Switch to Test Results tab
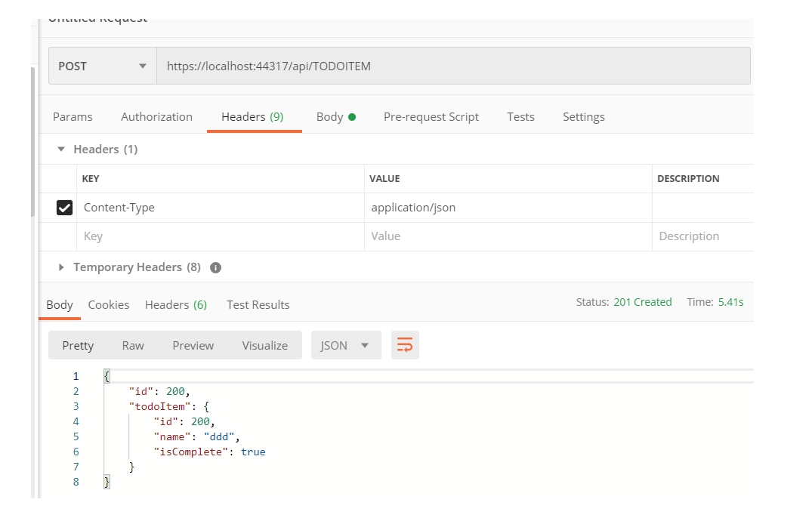 (x=258, y=305)
